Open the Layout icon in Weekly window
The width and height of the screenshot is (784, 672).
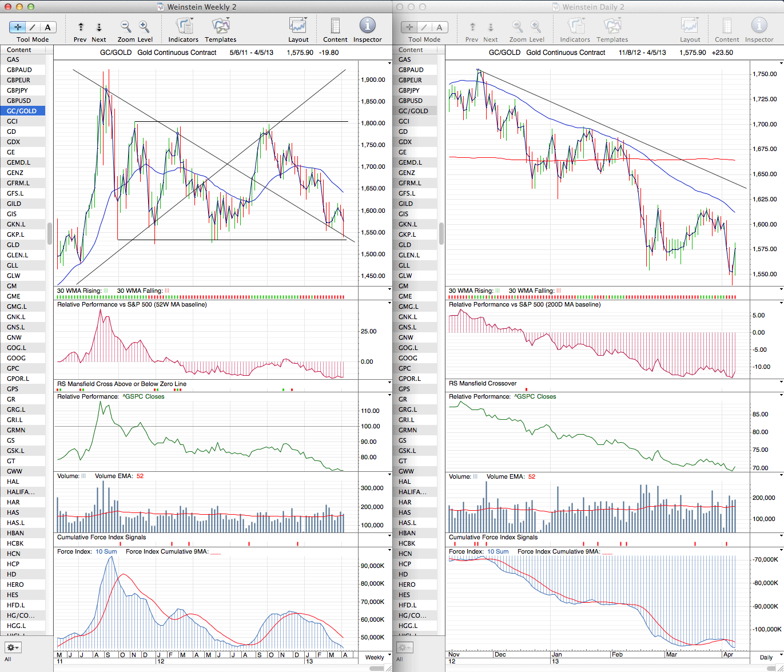[x=298, y=26]
